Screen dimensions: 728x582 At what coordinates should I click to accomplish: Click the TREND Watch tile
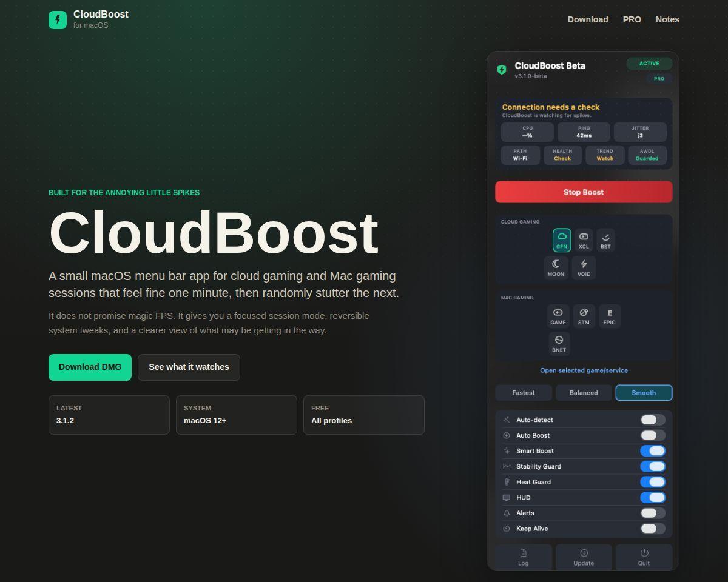605,155
